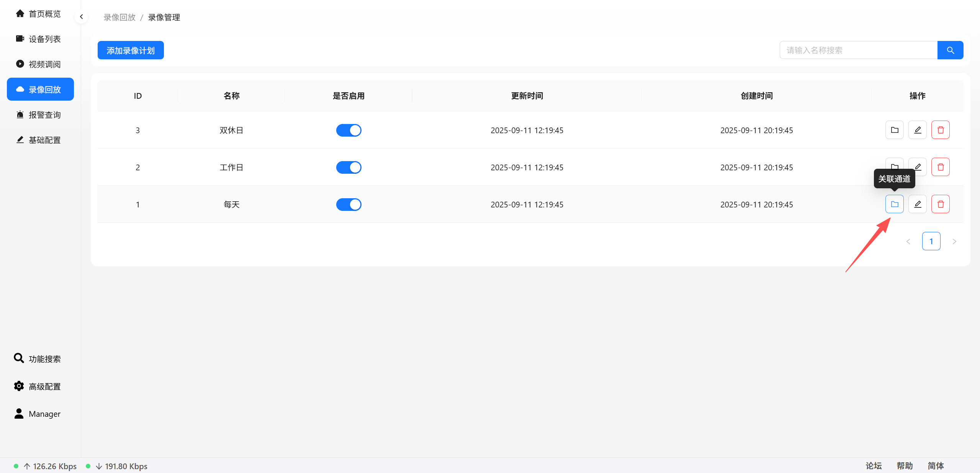Collapse the sidebar with the chevron
This screenshot has height=473, width=980.
[81, 17]
